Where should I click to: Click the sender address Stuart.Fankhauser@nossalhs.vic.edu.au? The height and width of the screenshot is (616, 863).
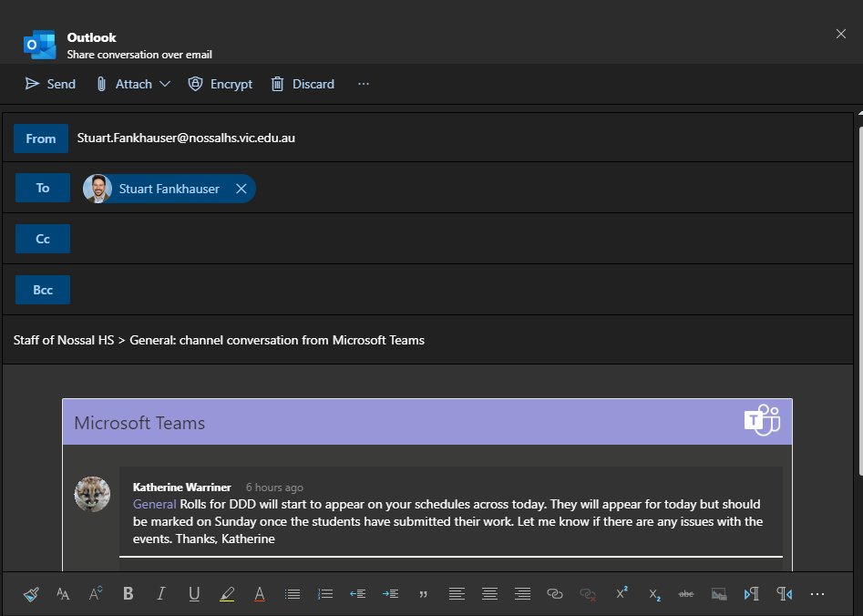186,138
